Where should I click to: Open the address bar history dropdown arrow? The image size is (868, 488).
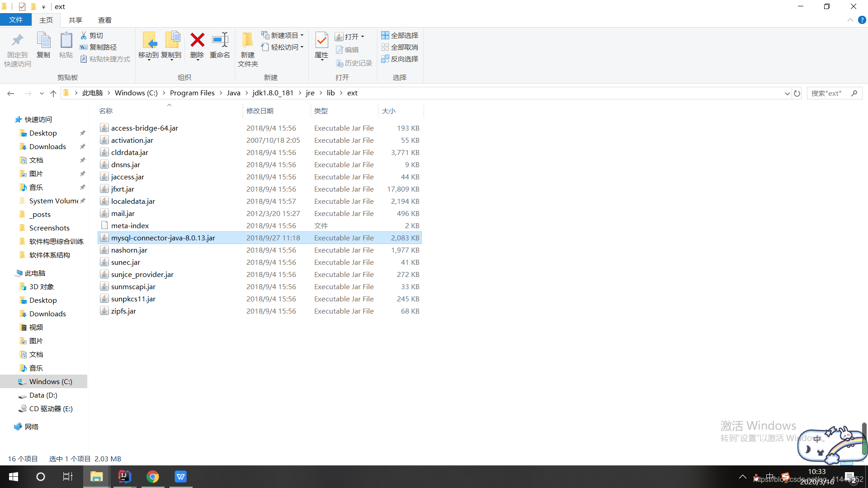(787, 93)
